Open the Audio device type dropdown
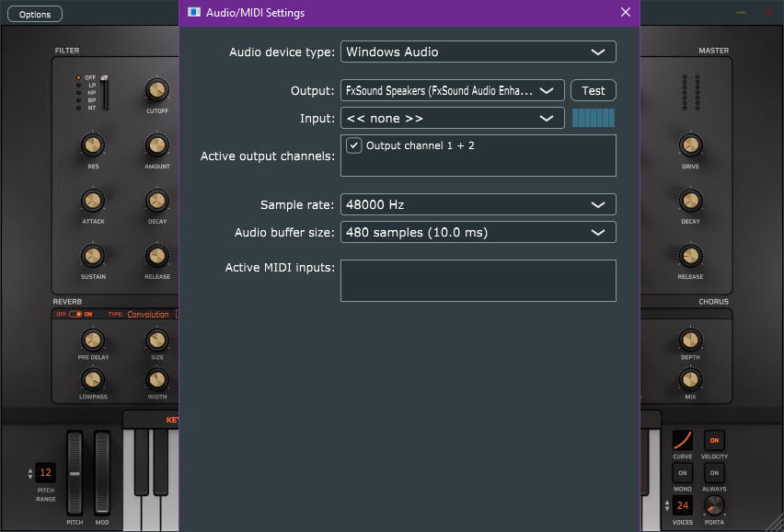 coord(478,52)
